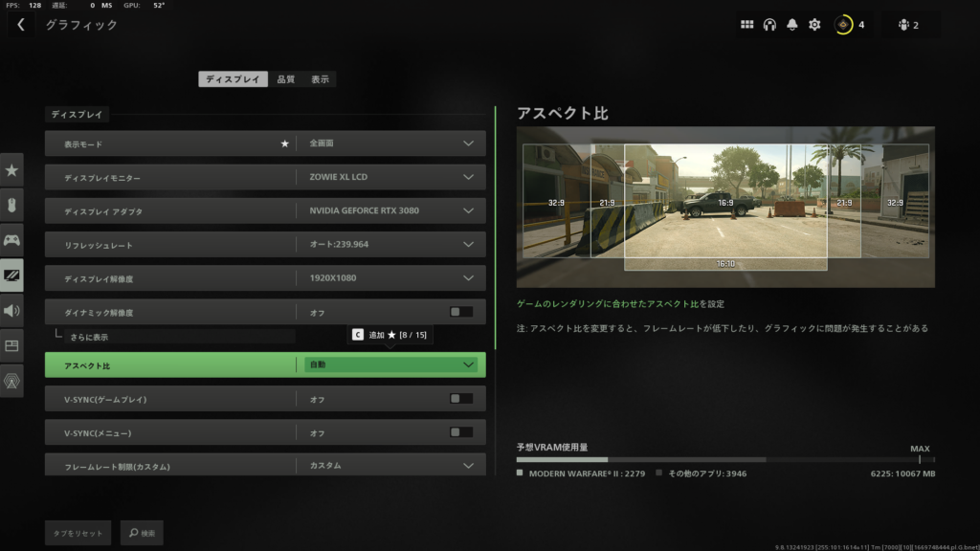The width and height of the screenshot is (980, 551).
Task: Open the favorites settings with the star icon
Action: [11, 170]
